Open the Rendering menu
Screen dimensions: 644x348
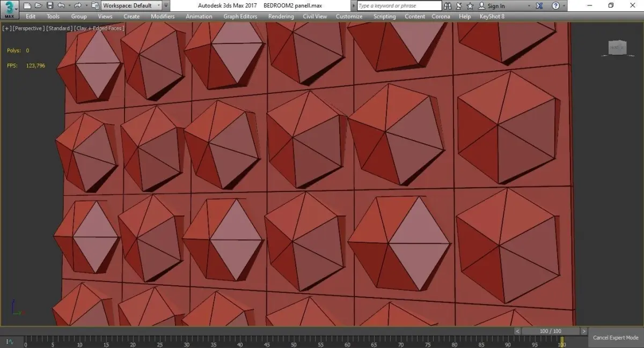click(x=281, y=17)
